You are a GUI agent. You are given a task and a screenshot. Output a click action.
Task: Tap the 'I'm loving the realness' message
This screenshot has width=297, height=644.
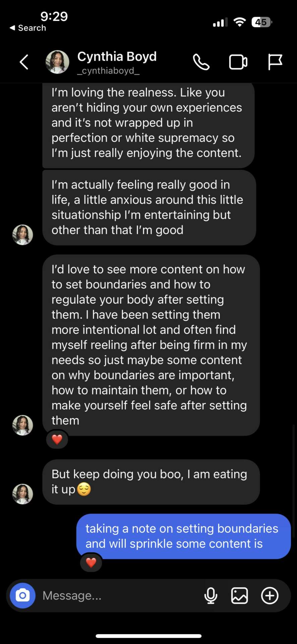point(148,123)
